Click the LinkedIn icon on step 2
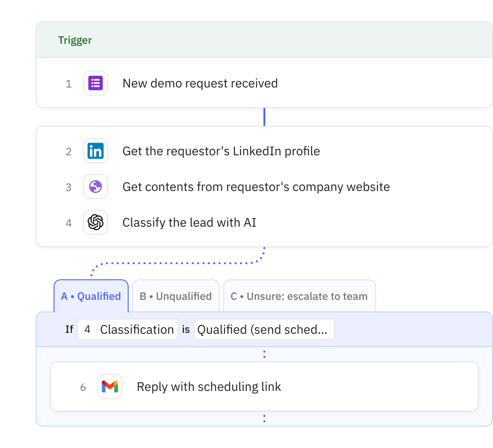The image size is (493, 448). click(x=95, y=151)
